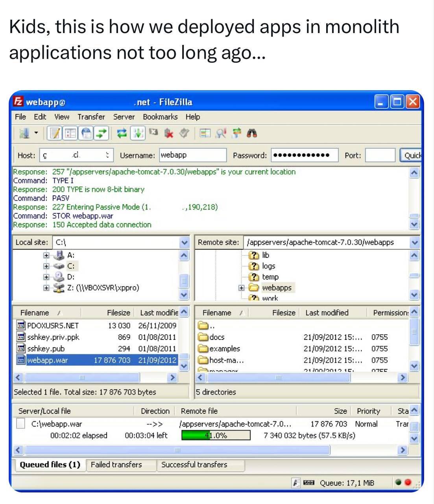Switch to the Failed transfers tab
Screen dimensions: 434x504
(x=116, y=465)
